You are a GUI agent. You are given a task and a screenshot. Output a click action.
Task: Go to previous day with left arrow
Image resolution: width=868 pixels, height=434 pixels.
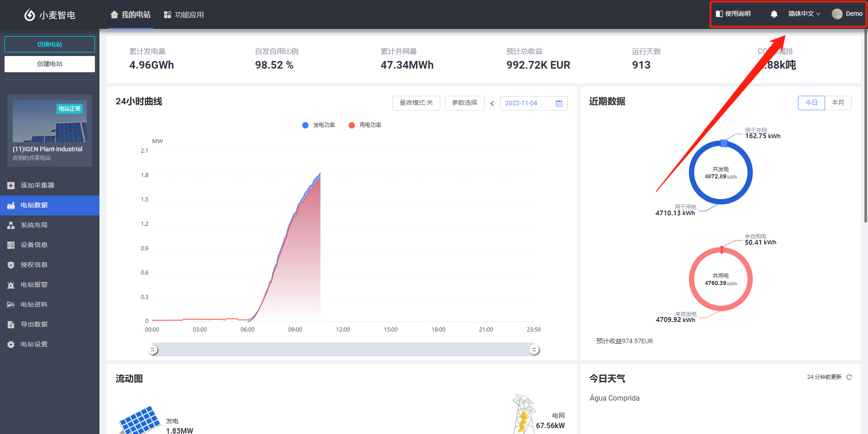point(492,103)
